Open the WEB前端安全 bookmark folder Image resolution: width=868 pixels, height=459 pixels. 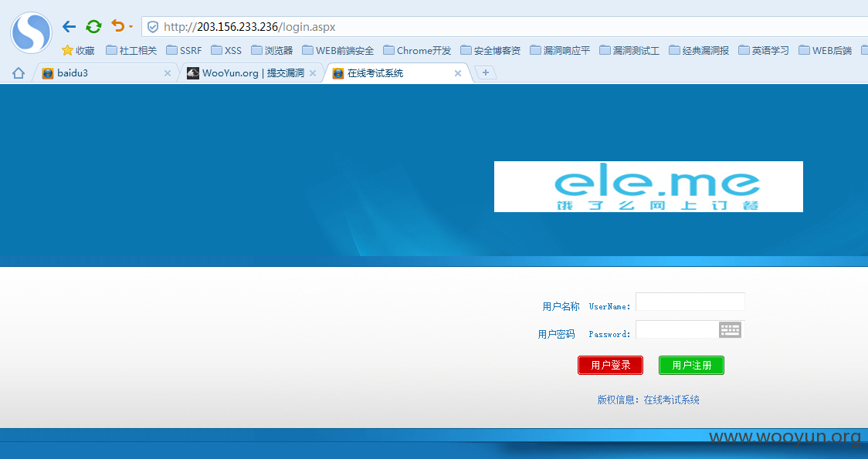[x=337, y=50]
